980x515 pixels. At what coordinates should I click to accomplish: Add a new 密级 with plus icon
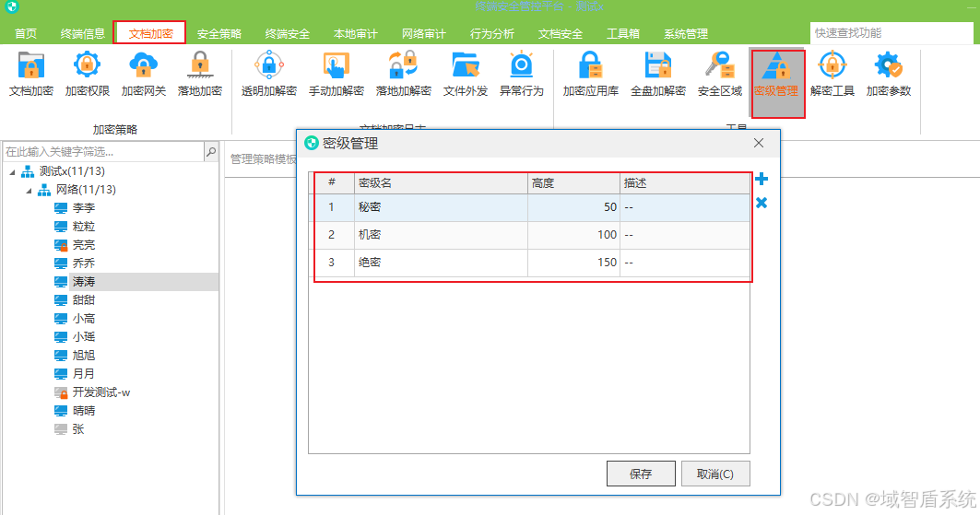762,180
